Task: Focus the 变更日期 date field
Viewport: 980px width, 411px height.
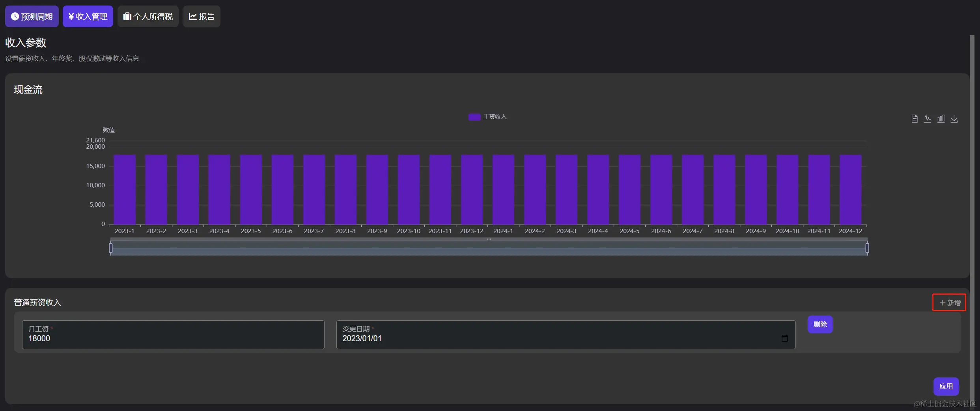Action: (566, 334)
